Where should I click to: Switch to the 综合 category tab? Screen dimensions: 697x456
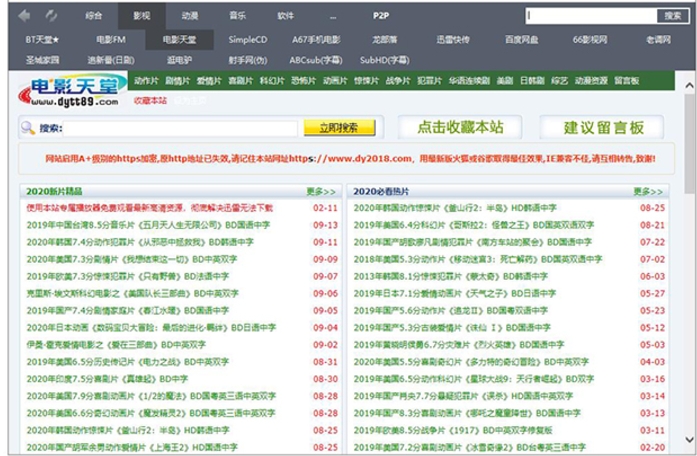click(93, 16)
